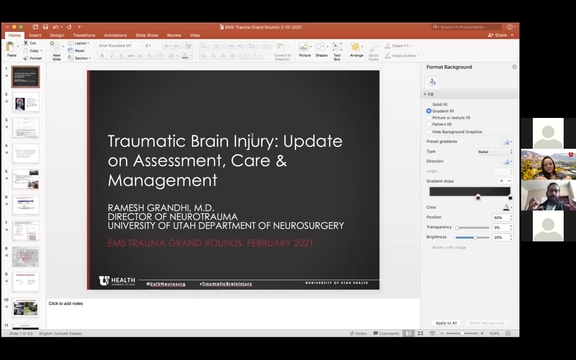This screenshot has width=576, height=360.
Task: Click the Clear Formatting icon
Action: click(x=188, y=46)
